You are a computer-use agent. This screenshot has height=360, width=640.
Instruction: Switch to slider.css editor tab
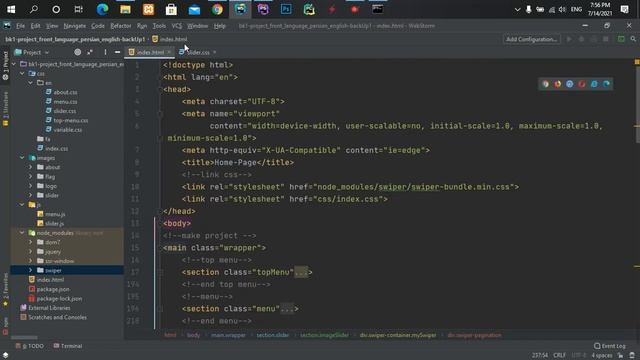click(x=198, y=52)
